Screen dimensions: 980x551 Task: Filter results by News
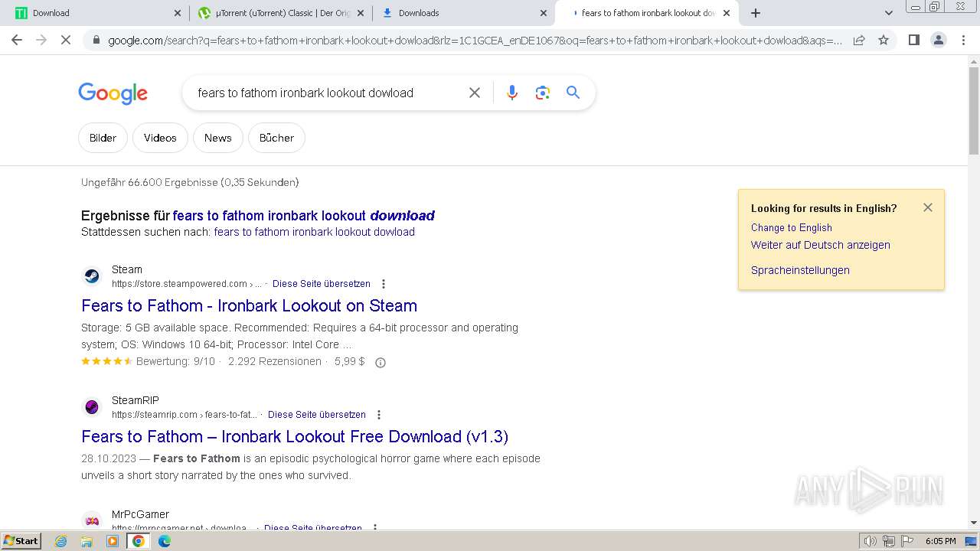point(217,138)
